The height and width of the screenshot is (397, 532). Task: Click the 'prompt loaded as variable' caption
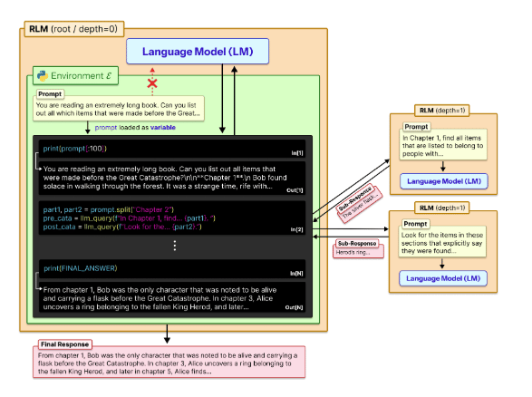[135, 128]
